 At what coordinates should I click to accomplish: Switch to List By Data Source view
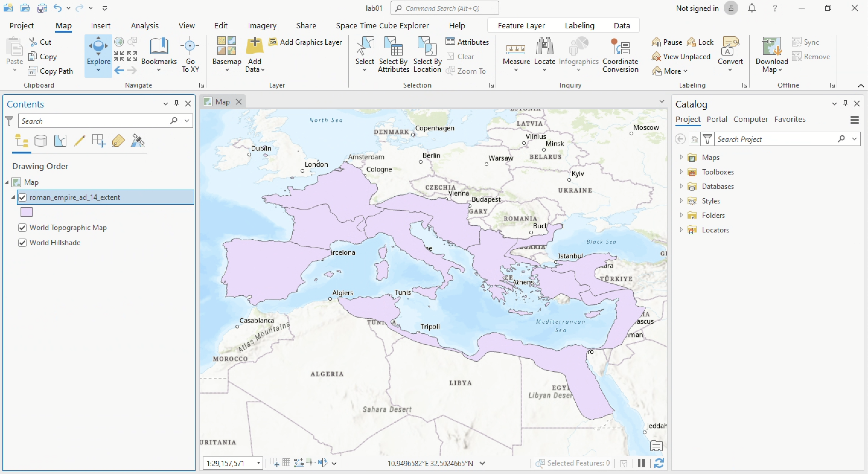coord(41,141)
